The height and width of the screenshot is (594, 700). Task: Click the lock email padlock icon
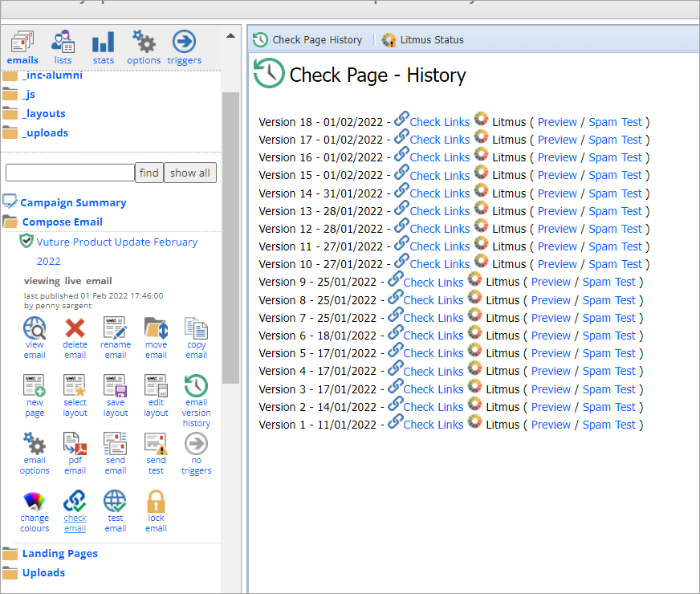pyautogui.click(x=156, y=501)
